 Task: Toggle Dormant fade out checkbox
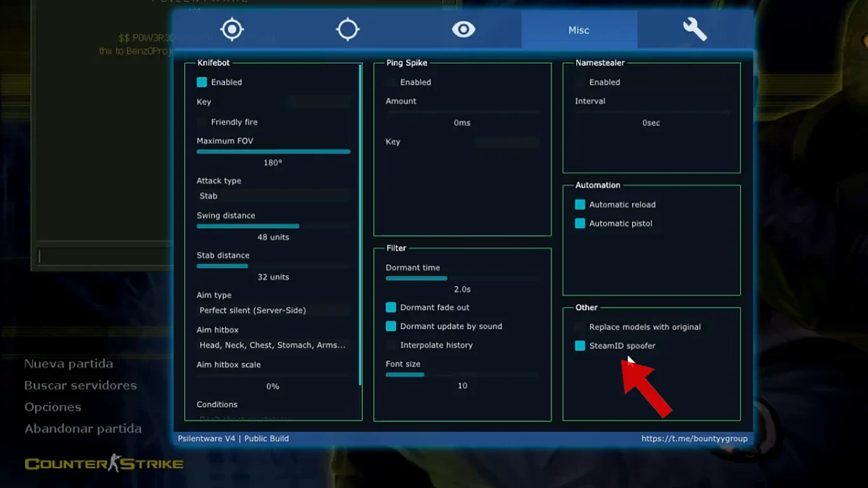391,308
